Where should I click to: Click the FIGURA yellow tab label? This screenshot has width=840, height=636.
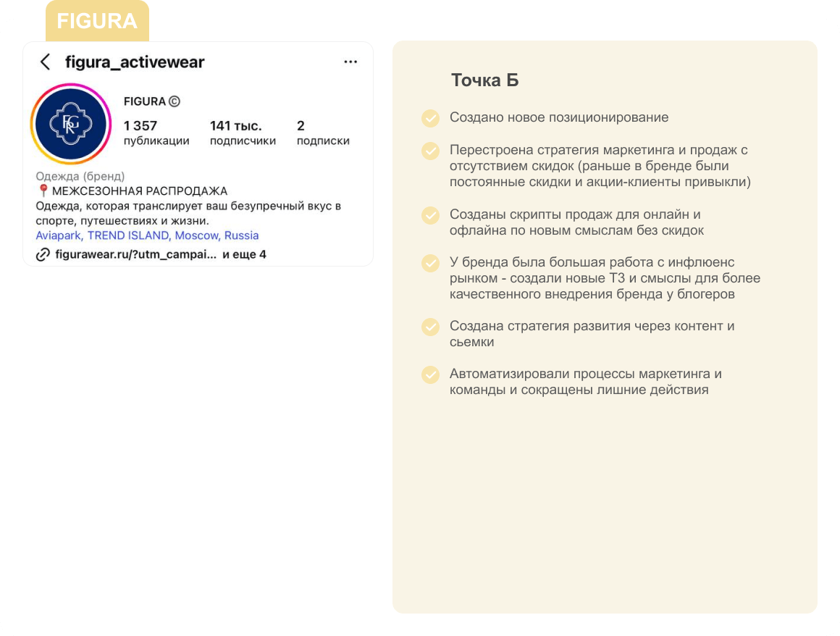[x=97, y=21]
